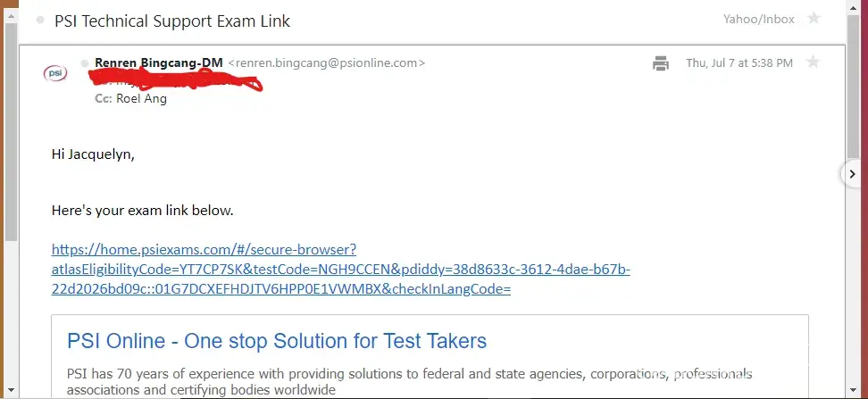The image size is (868, 399).
Task: Click the right scrollbar's down arrow
Action: [x=853, y=391]
